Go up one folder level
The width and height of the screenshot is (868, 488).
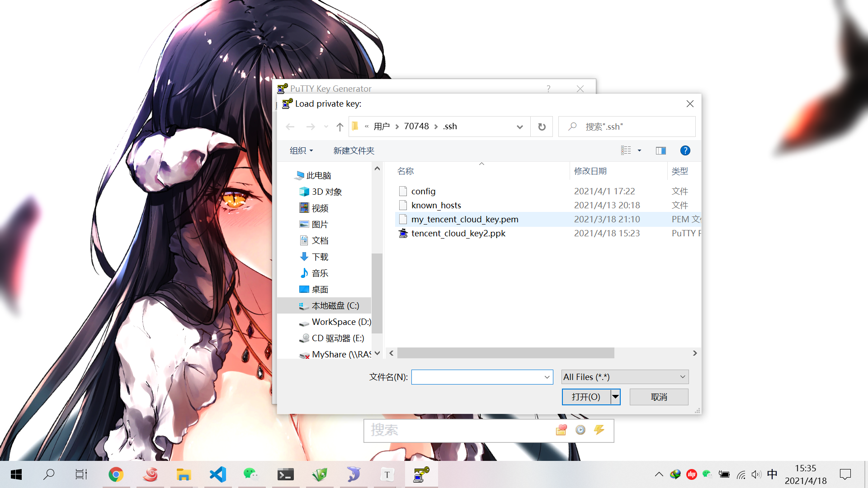pos(340,127)
